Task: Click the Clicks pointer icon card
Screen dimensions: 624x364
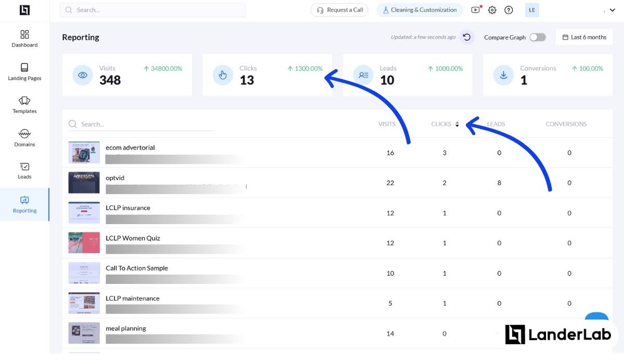Action: click(223, 75)
